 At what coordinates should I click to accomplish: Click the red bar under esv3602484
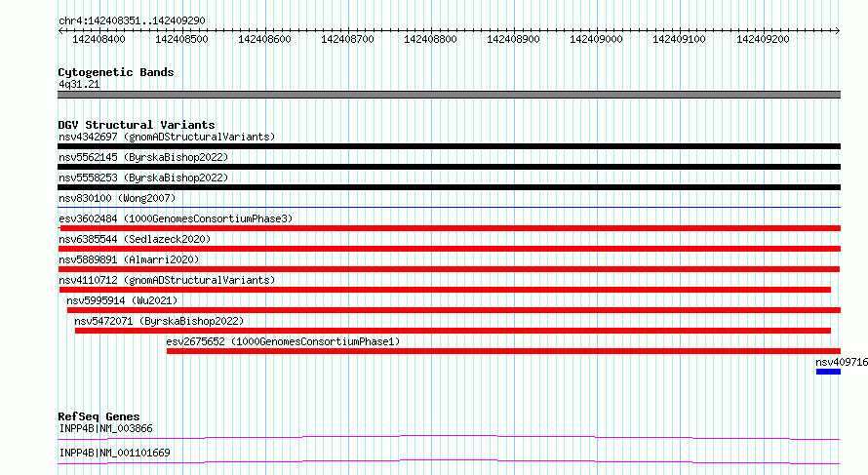pos(450,228)
